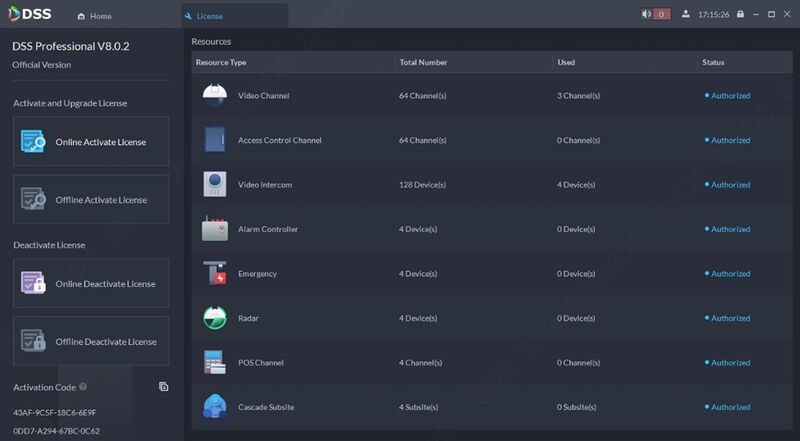This screenshot has width=800, height=441.
Task: Click the 4 Device(s) used for Video Intercom
Action: pos(576,185)
